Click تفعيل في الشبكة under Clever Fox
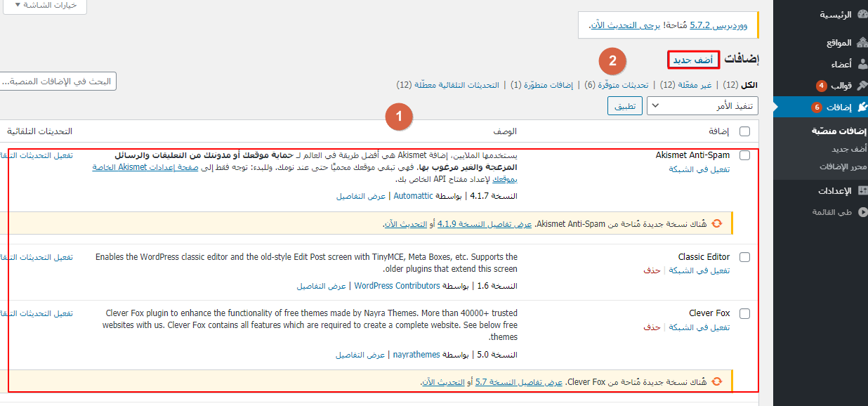868x406 pixels. click(699, 327)
